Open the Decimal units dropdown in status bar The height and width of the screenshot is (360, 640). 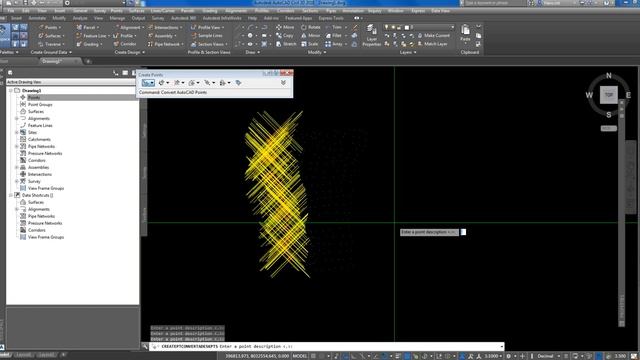548,356
